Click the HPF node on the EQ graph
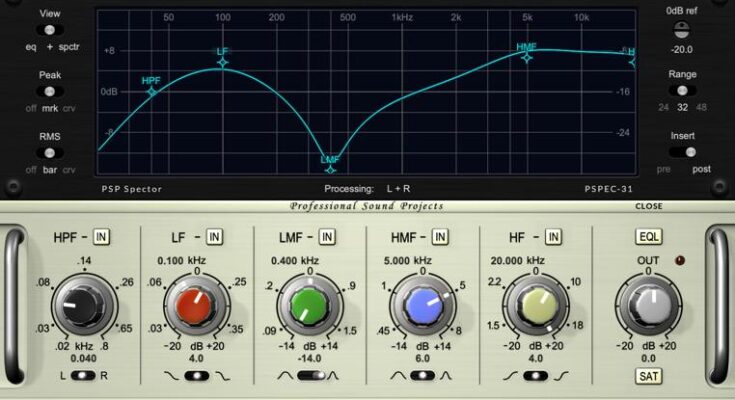The height and width of the screenshot is (400, 735). click(152, 92)
